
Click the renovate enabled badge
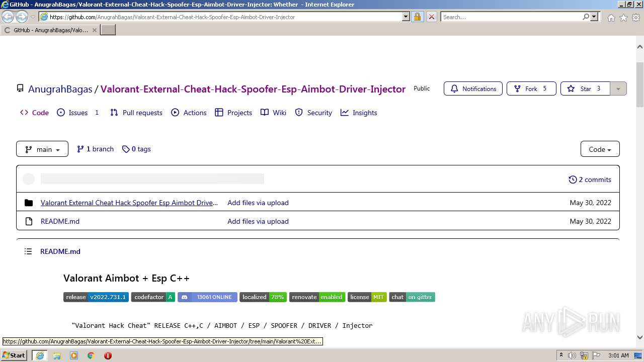click(317, 297)
